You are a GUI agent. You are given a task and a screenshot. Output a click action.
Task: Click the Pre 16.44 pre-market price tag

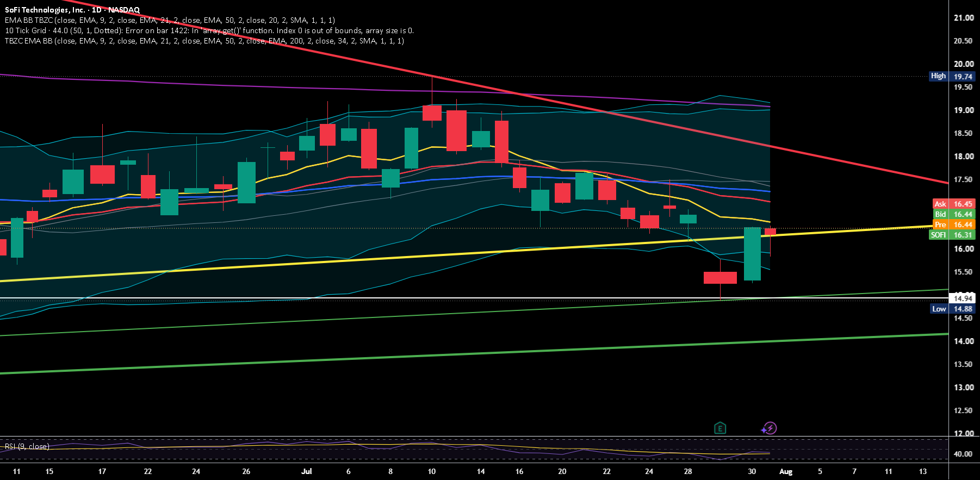tap(954, 225)
